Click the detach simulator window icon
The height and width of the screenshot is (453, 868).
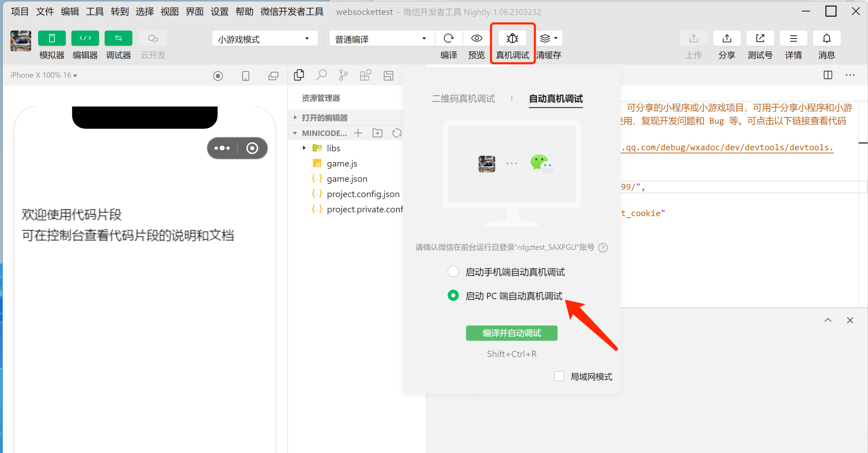[273, 76]
